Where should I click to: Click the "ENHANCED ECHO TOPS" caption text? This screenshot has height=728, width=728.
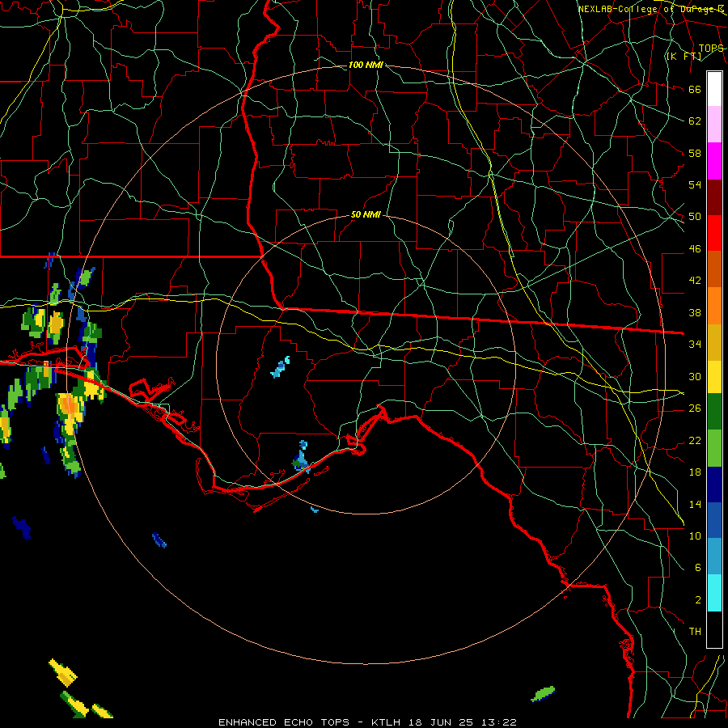[284, 722]
